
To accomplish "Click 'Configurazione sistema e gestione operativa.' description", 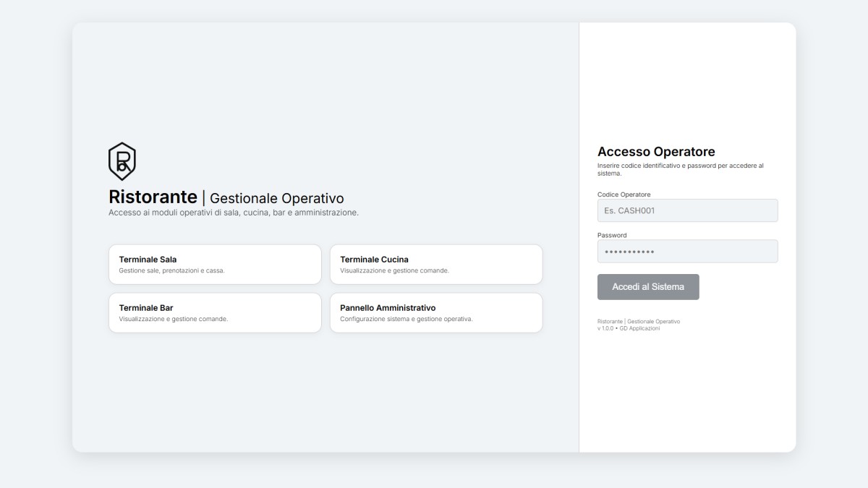I will (x=407, y=319).
